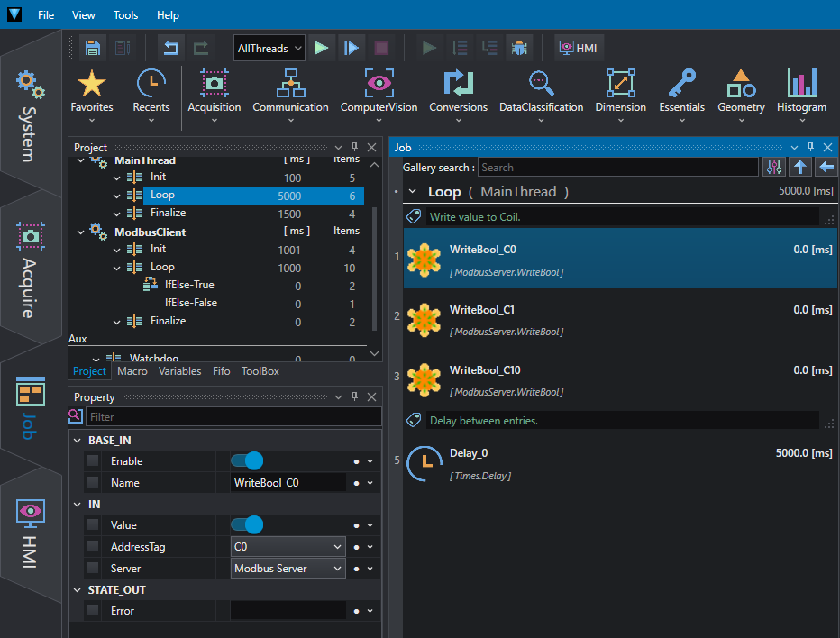Click the Gallery search input field

(618, 167)
